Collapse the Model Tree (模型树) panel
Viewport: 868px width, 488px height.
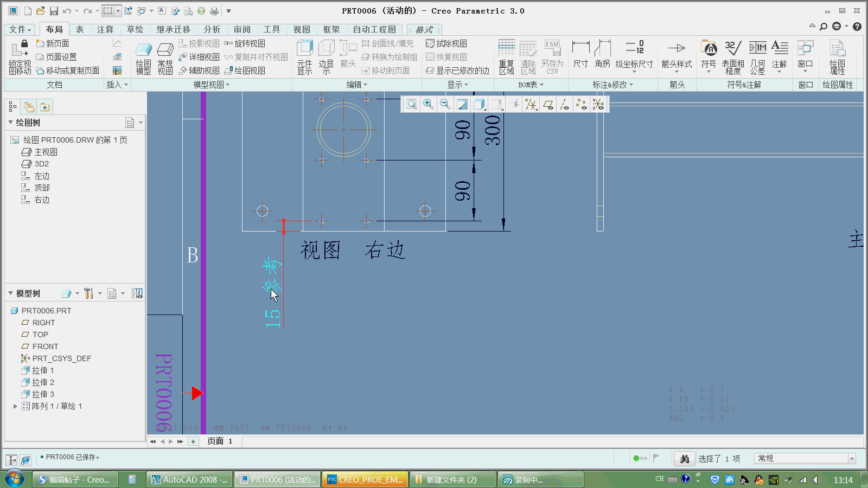10,293
